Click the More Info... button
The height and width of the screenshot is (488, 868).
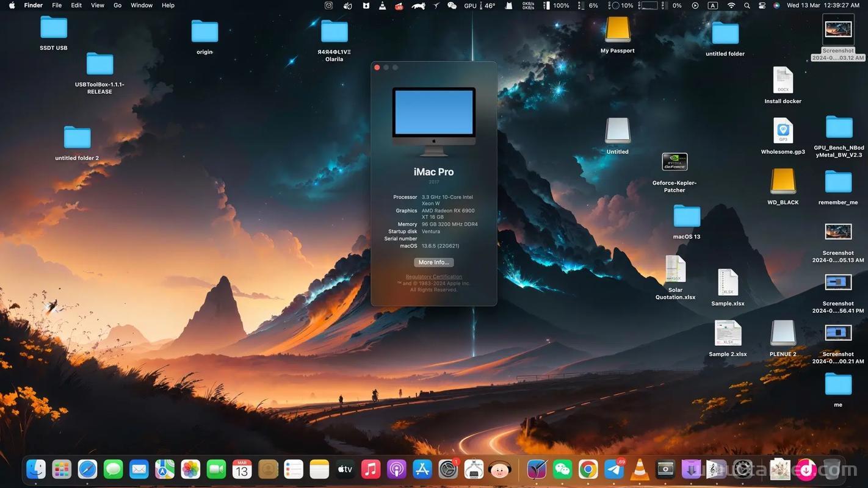click(x=433, y=262)
